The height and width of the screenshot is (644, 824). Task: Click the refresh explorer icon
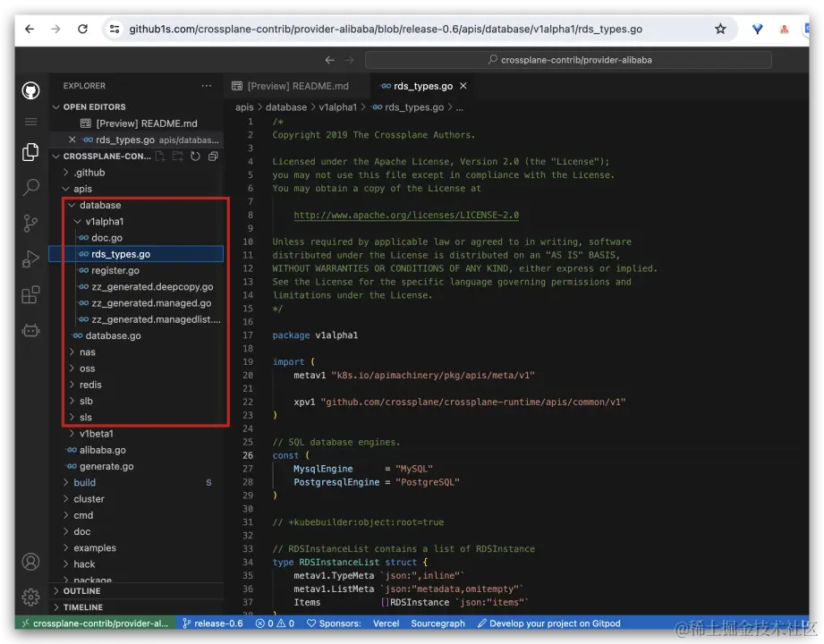195,156
